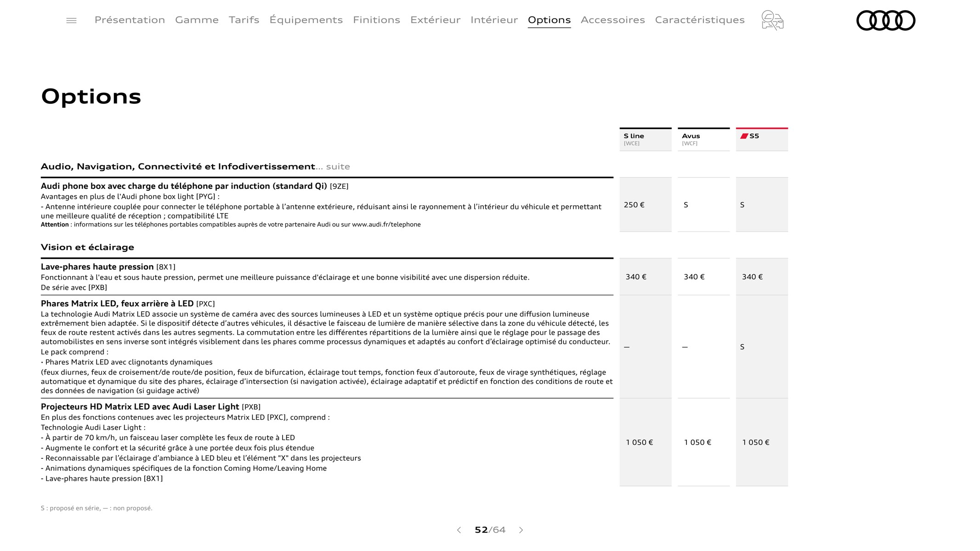Viewport: 980px width, 551px height.
Task: Click S line 1 050 € Laser Light price
Action: [646, 442]
